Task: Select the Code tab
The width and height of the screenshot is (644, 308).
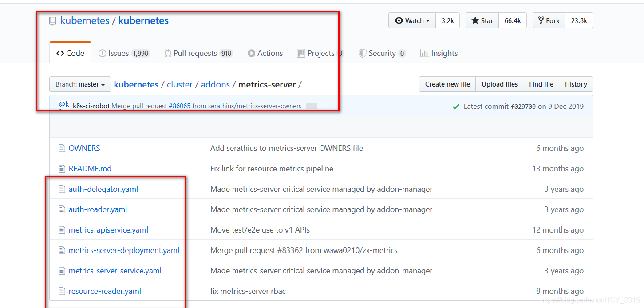Action: 70,53
